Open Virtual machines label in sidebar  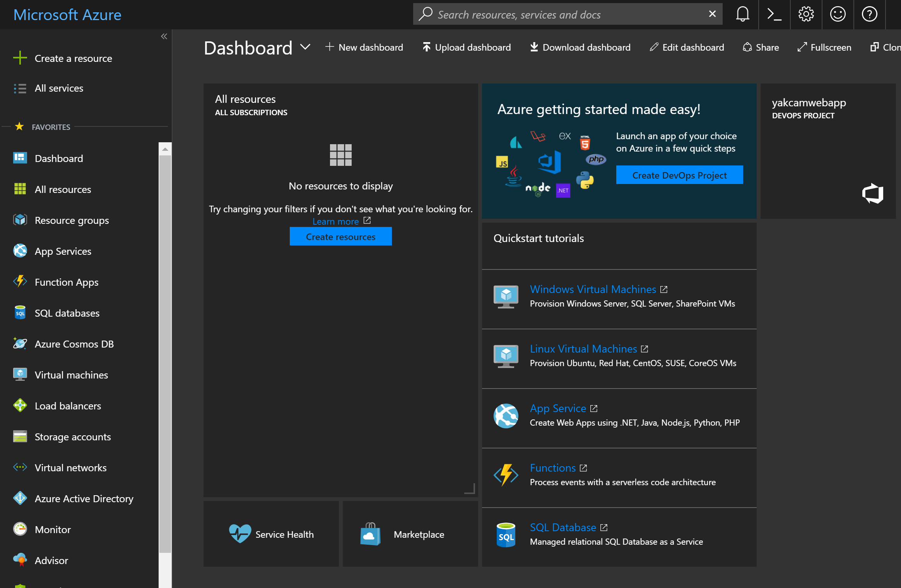click(x=71, y=375)
